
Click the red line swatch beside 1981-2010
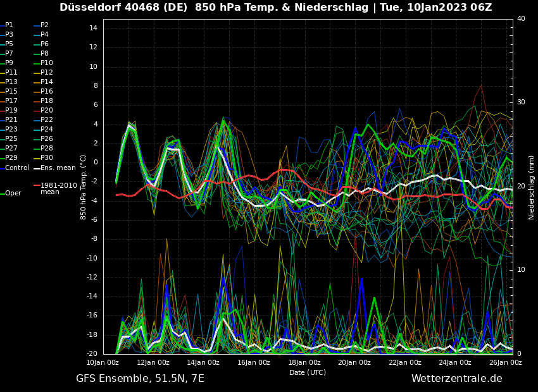36,186
